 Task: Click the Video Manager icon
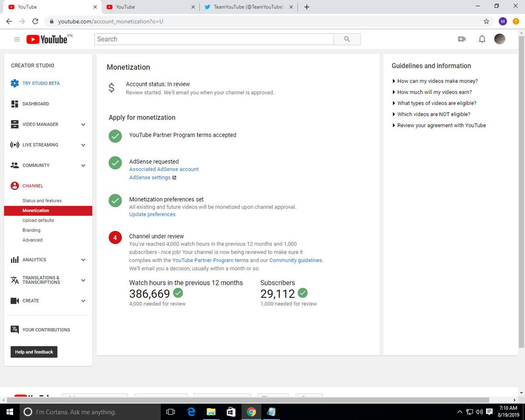(14, 124)
